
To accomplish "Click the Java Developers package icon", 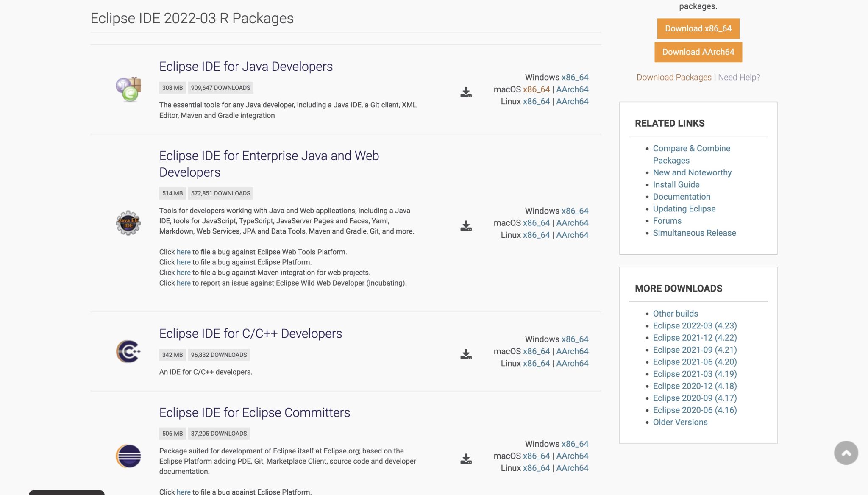I will click(x=128, y=89).
